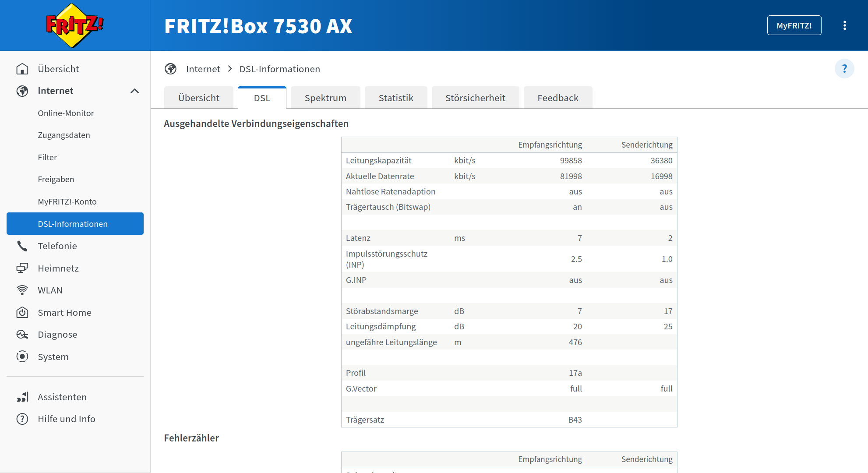Click the Assistenten wizard icon
The width and height of the screenshot is (868, 473).
pyautogui.click(x=22, y=397)
